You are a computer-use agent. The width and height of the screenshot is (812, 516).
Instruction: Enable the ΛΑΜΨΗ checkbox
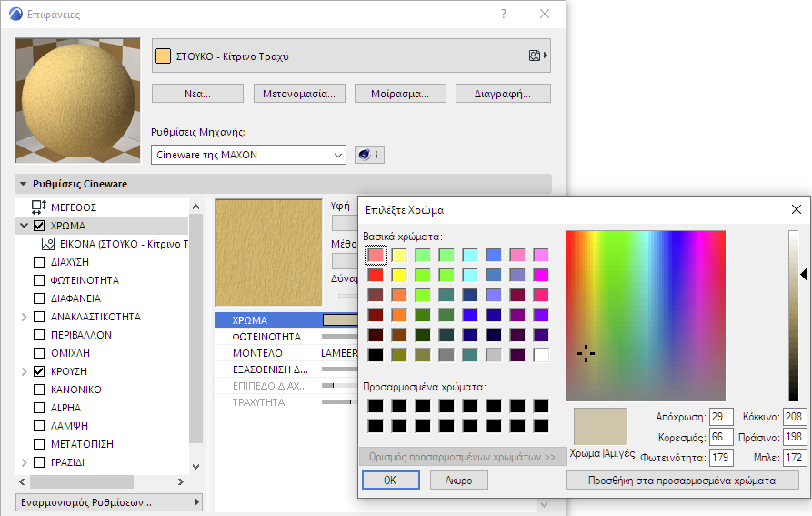point(39,426)
